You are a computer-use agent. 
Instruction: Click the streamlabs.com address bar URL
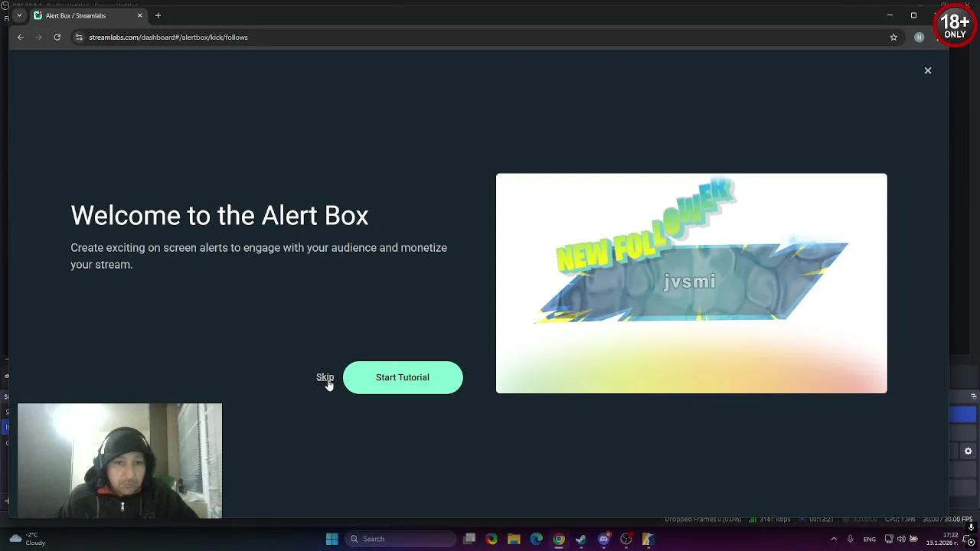[x=168, y=37]
